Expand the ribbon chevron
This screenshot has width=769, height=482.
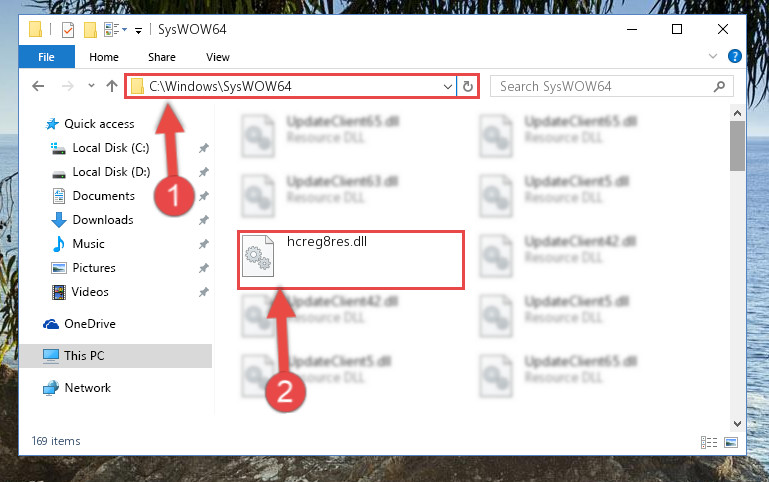[713, 56]
